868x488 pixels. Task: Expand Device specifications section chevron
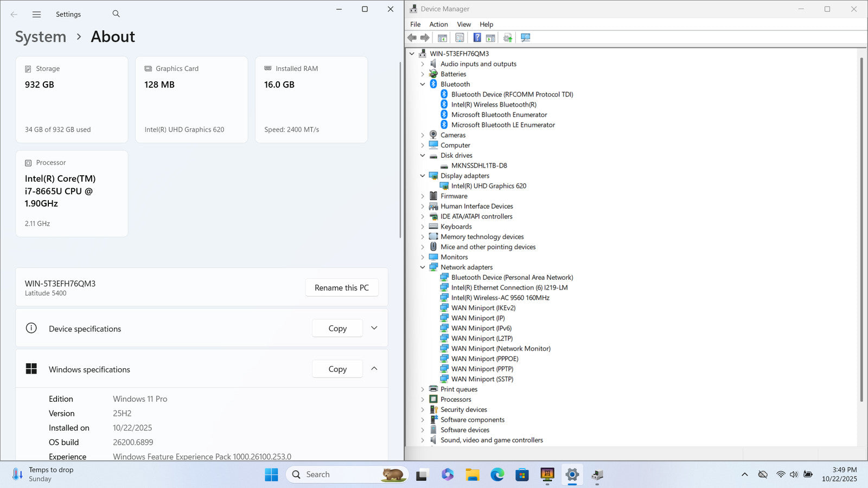374,328
